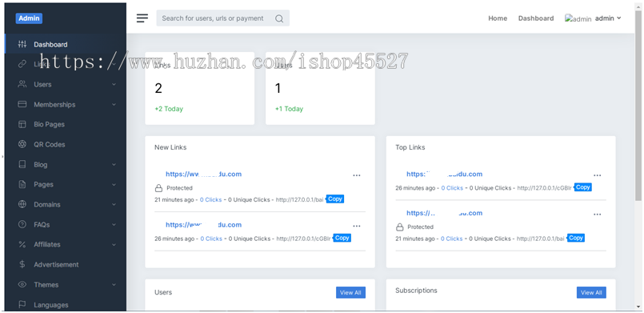
Task: Open the Dashboard sidebar item
Action: click(66, 44)
